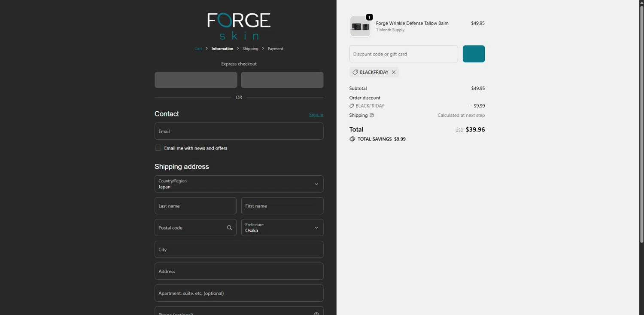Select the Payment breadcrumb step
Image resolution: width=644 pixels, height=315 pixels.
[275, 49]
